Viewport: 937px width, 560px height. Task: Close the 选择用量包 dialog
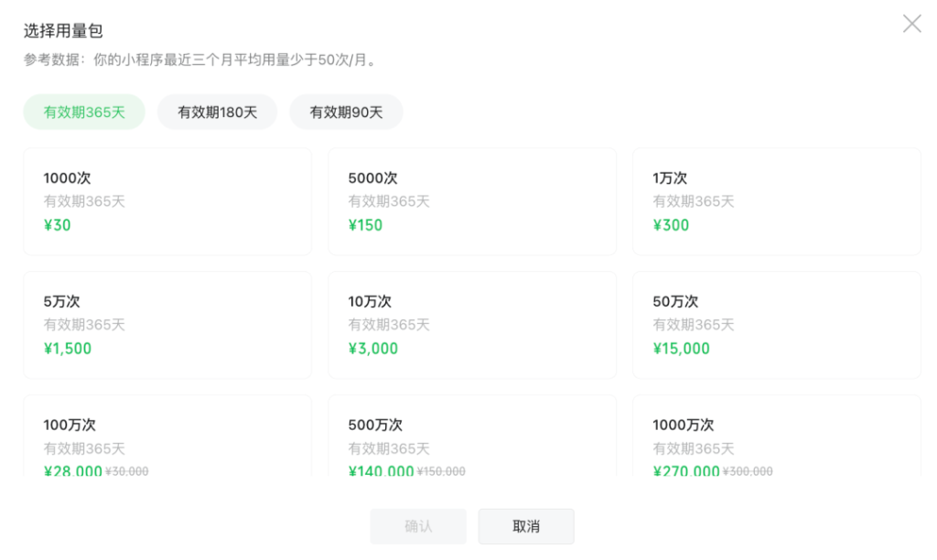pyautogui.click(x=911, y=24)
